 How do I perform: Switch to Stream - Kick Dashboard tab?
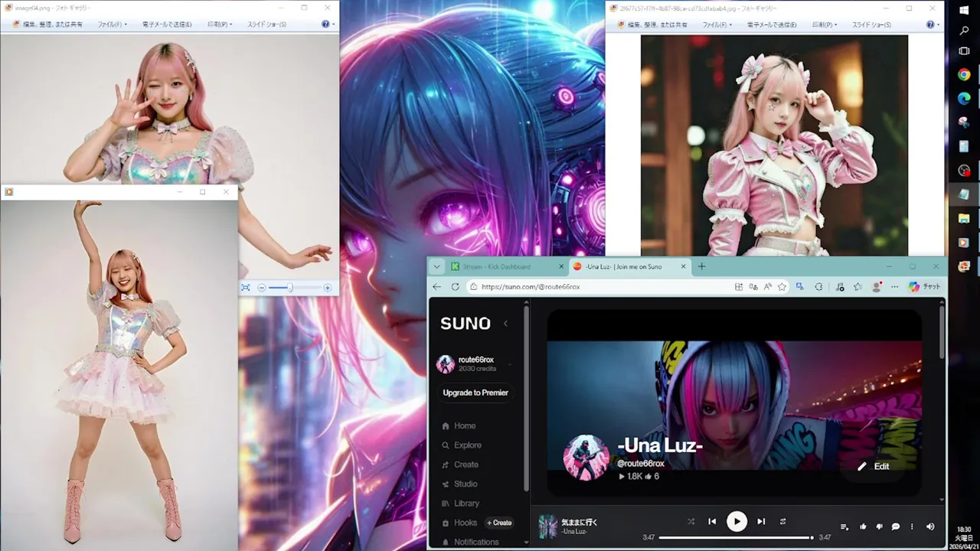(x=507, y=266)
